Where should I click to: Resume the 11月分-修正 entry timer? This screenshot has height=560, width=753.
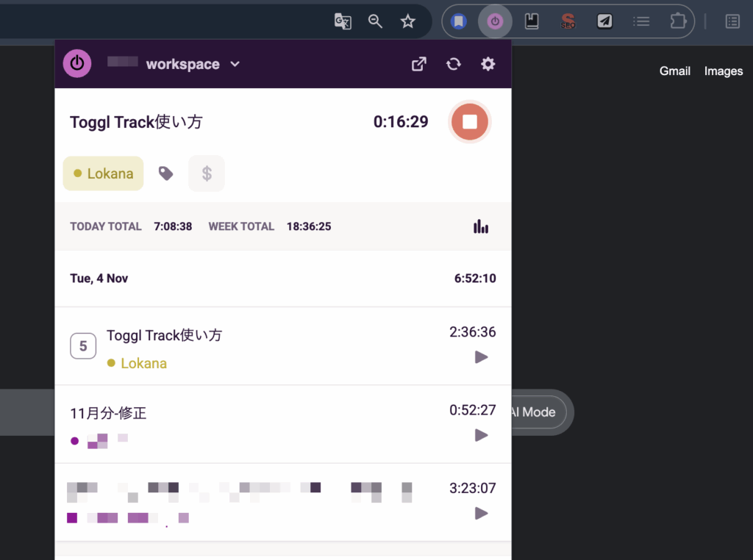[x=481, y=435]
